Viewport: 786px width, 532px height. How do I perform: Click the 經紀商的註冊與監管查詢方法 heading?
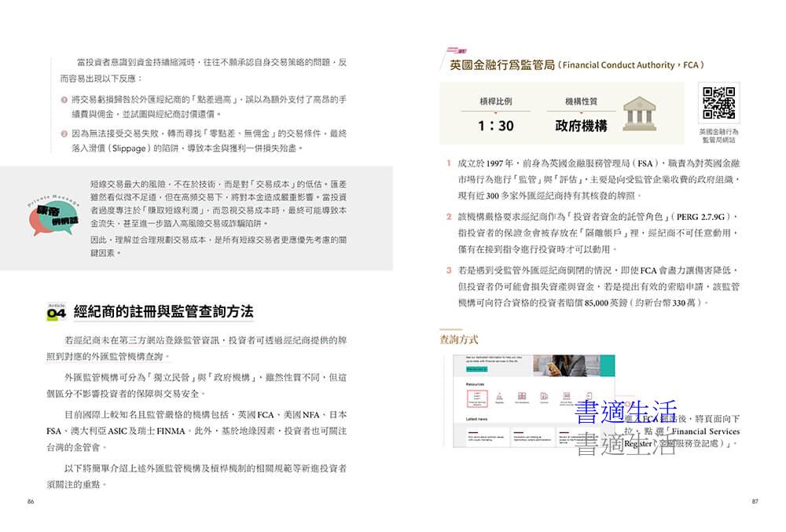163,312
